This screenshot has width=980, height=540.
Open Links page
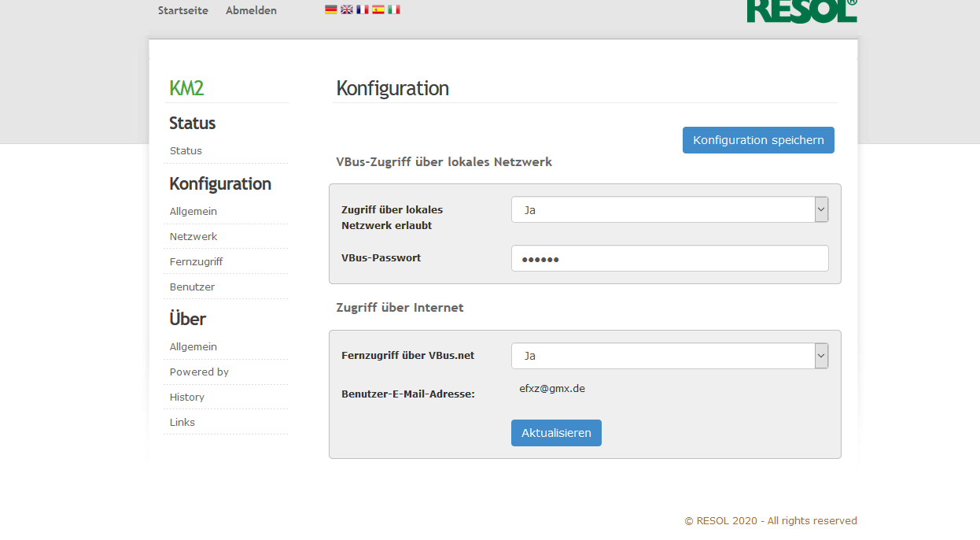[x=182, y=423]
